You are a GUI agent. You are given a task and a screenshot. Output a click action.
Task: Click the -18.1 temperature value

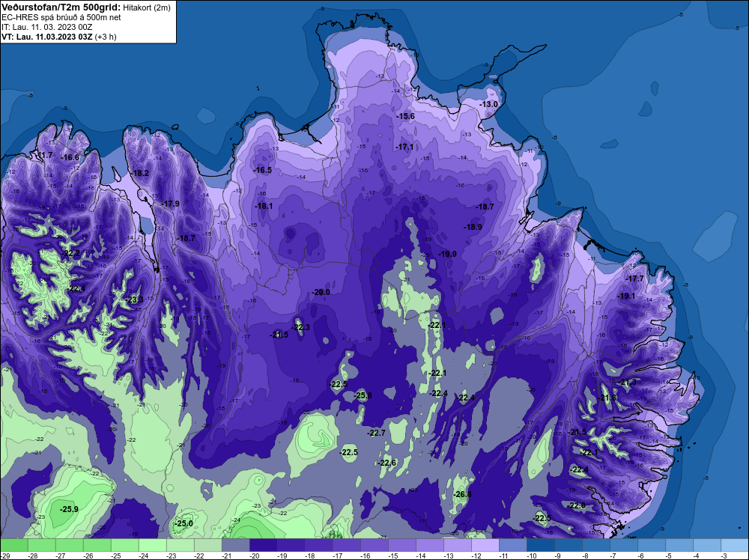[264, 206]
